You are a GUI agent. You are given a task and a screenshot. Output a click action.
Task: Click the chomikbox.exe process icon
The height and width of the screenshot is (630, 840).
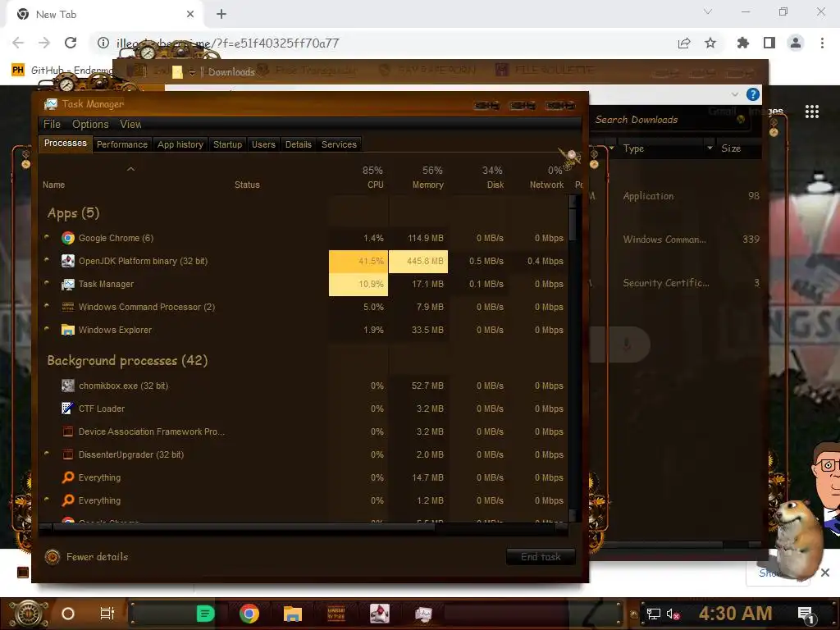pos(68,386)
